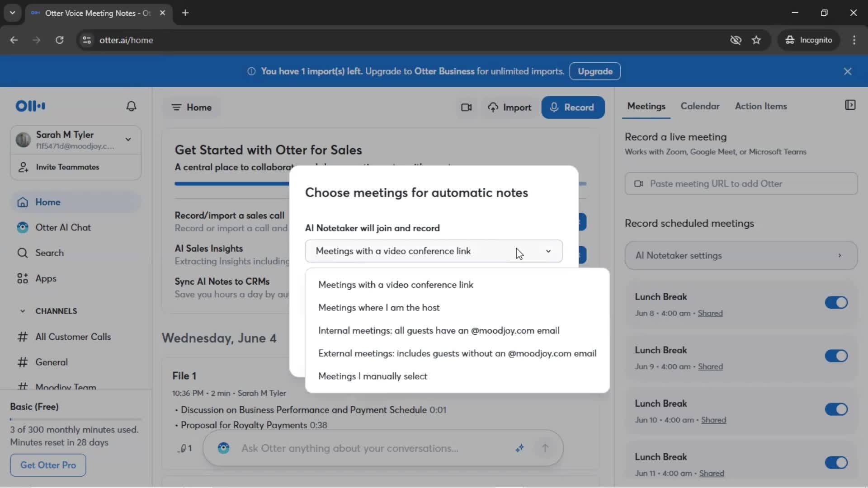
Task: Open AI Notetaker settings
Action: pos(741,256)
